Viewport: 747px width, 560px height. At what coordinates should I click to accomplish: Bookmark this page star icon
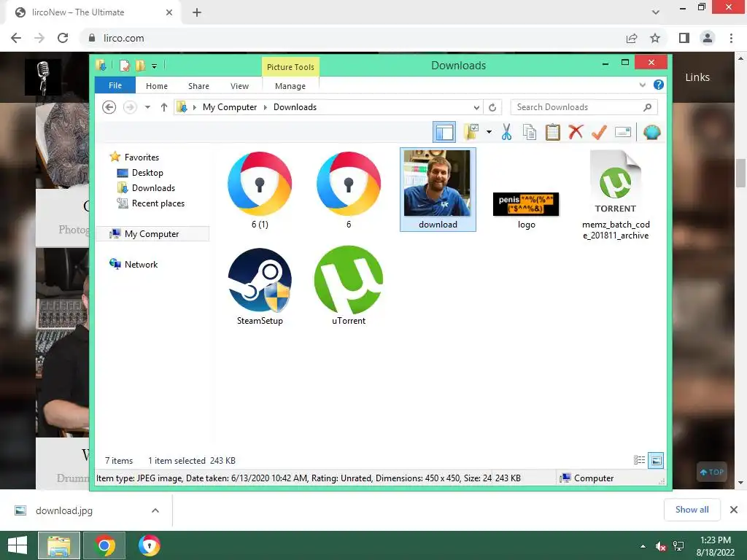point(655,38)
